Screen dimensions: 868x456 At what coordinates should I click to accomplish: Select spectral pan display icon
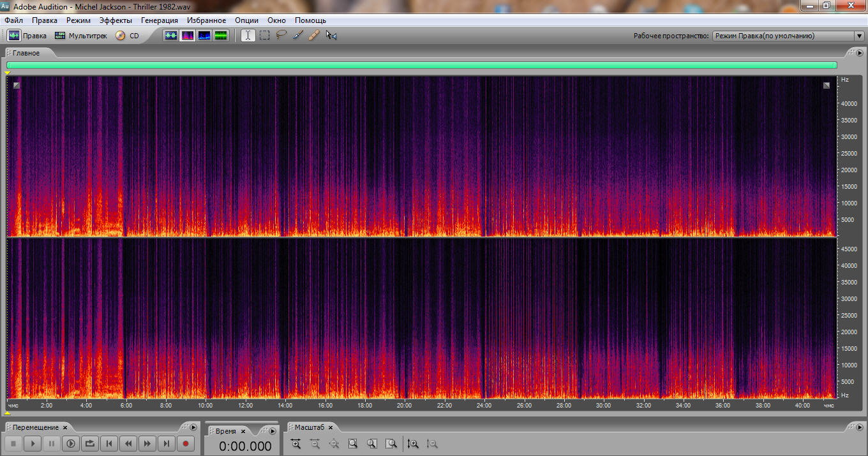[204, 36]
